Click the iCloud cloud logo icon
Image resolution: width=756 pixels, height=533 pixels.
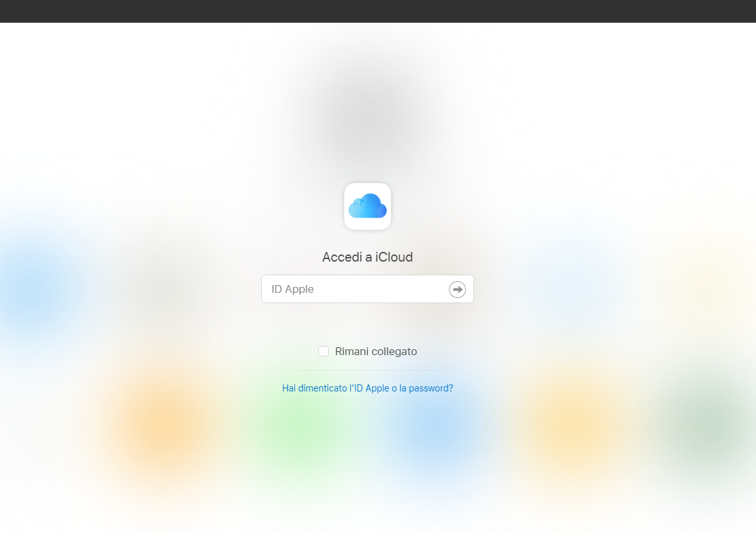pos(368,206)
